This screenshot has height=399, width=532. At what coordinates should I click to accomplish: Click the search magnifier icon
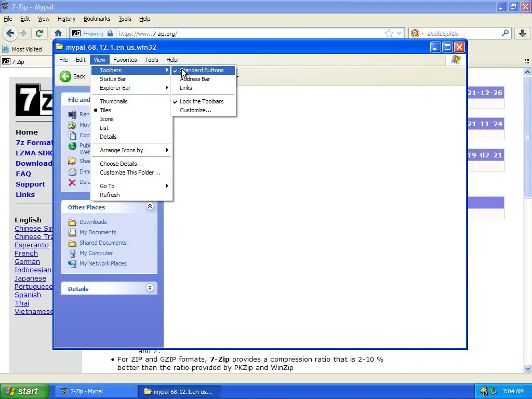click(505, 33)
